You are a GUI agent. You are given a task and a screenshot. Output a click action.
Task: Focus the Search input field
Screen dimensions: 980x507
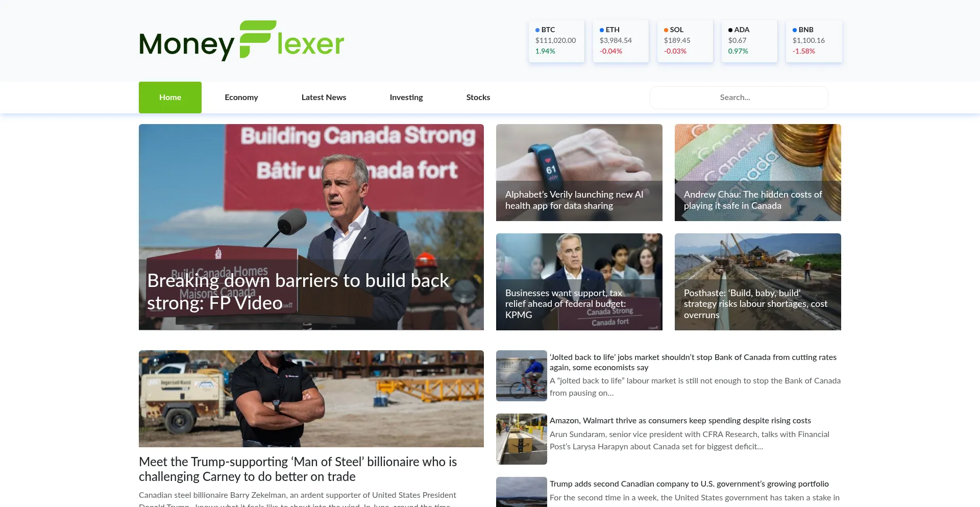(x=739, y=98)
